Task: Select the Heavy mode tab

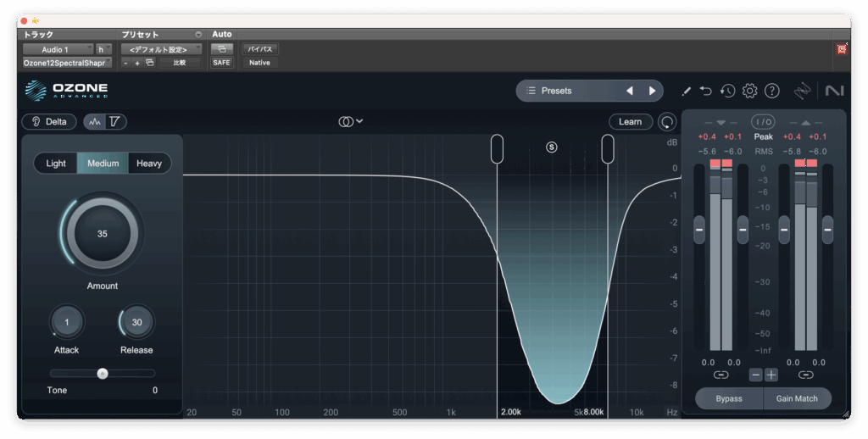Action: tap(149, 164)
